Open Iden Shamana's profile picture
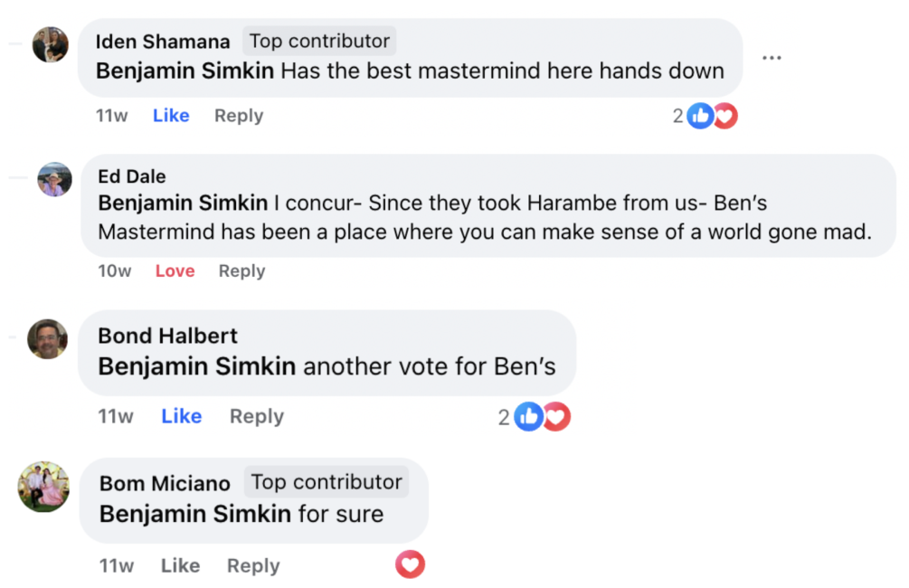This screenshot has height=588, width=909. (x=51, y=44)
